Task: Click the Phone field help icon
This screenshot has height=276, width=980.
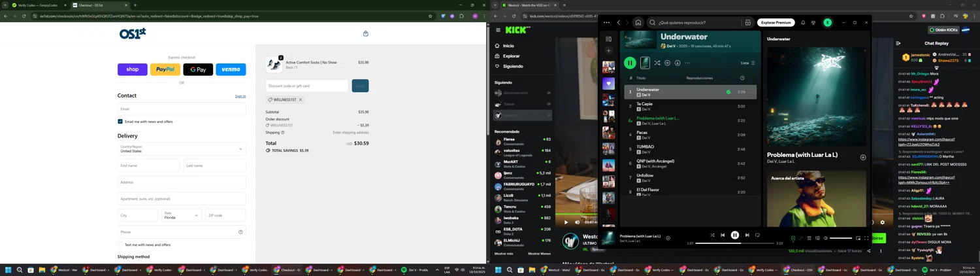Action: click(x=240, y=232)
